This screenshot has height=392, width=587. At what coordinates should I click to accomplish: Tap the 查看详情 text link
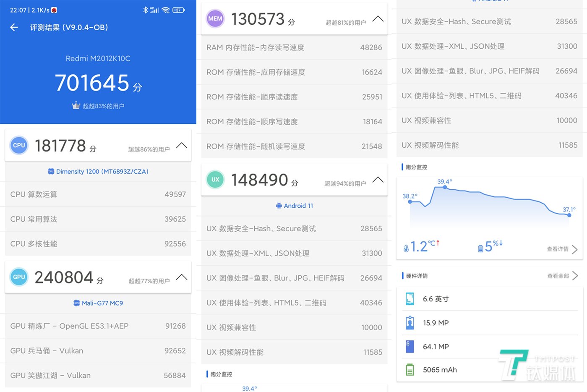[x=558, y=249]
